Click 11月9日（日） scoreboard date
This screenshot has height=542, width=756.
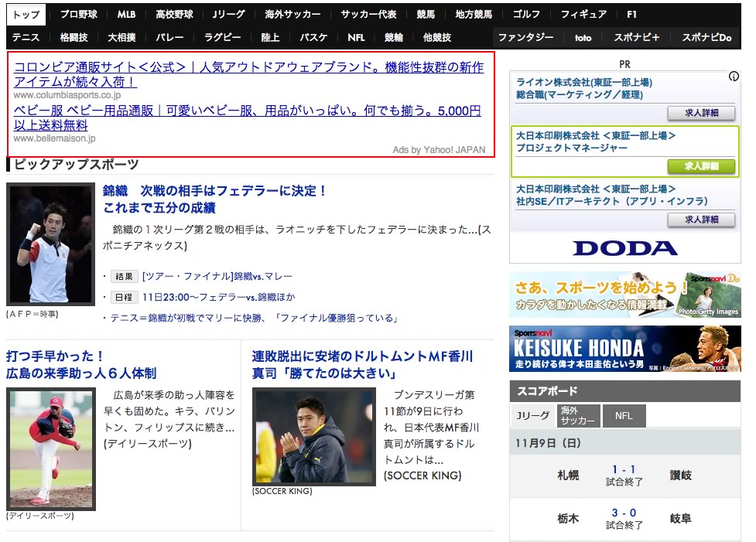pyautogui.click(x=548, y=443)
